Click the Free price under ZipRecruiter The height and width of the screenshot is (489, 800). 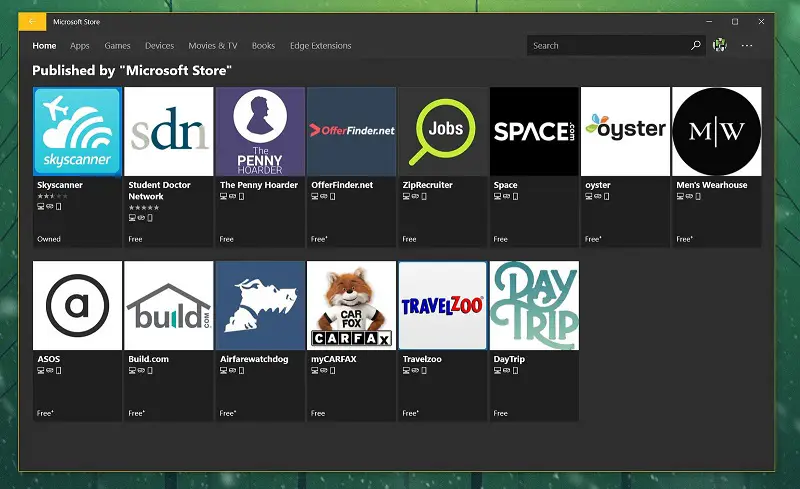point(409,239)
